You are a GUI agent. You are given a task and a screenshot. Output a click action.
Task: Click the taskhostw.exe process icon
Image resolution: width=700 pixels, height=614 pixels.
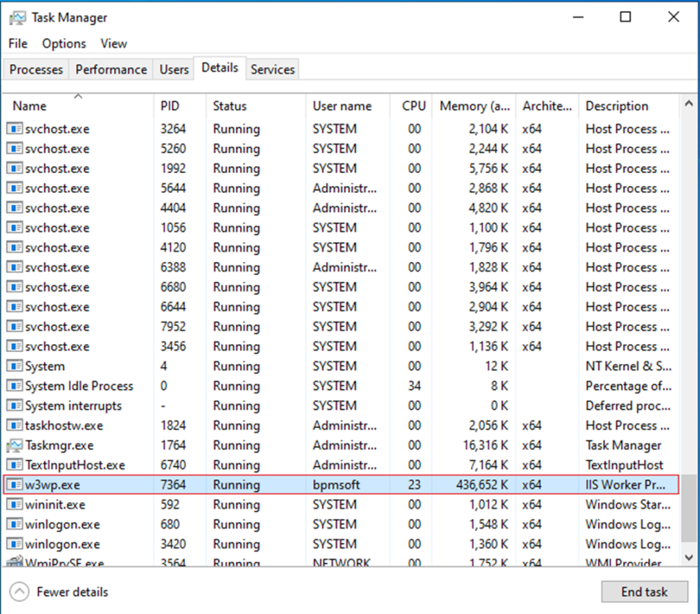14,425
